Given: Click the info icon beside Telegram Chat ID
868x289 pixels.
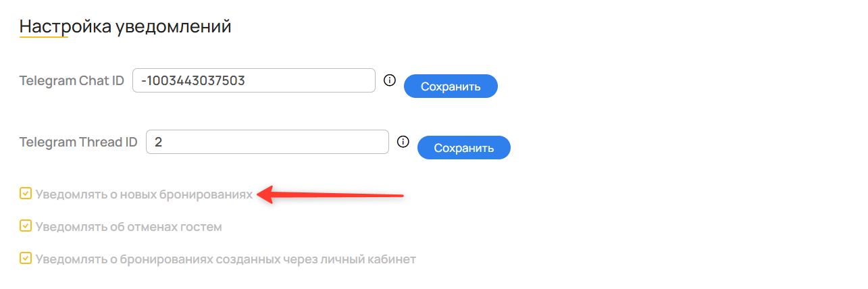Looking at the screenshot, I should 389,80.
